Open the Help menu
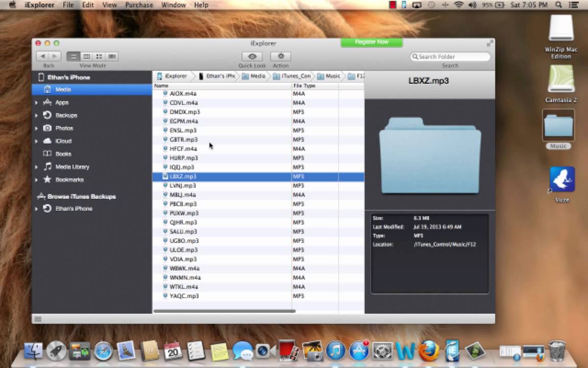Viewport: 588px width, 368px height. [201, 5]
